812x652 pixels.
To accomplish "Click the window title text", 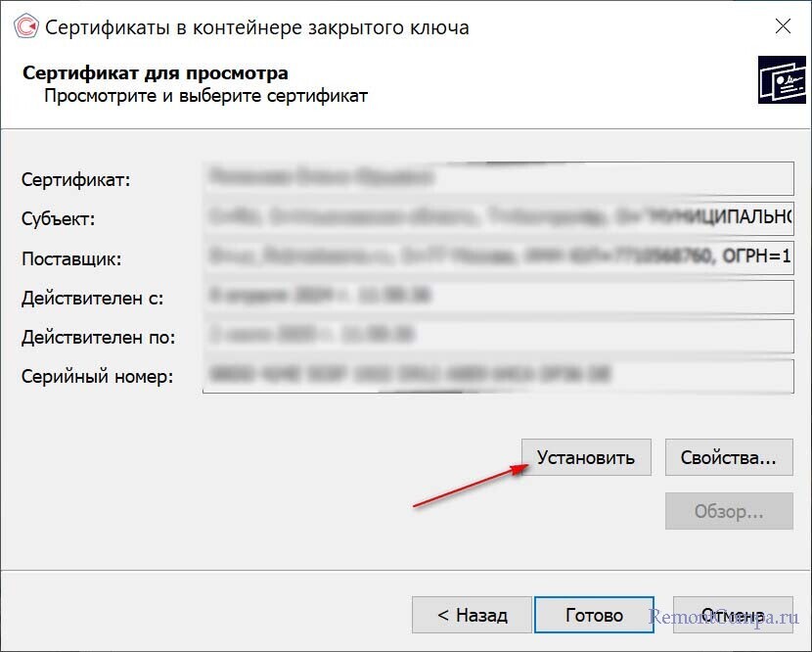I will click(257, 27).
